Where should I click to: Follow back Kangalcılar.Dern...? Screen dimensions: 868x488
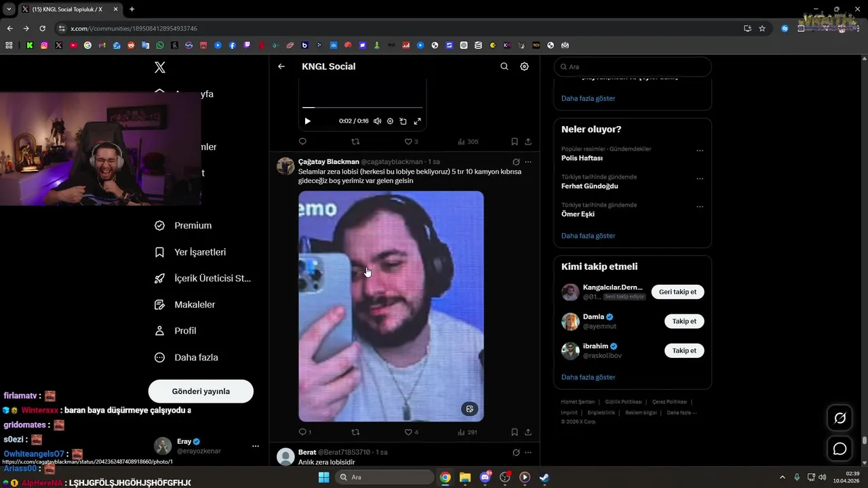pyautogui.click(x=677, y=292)
